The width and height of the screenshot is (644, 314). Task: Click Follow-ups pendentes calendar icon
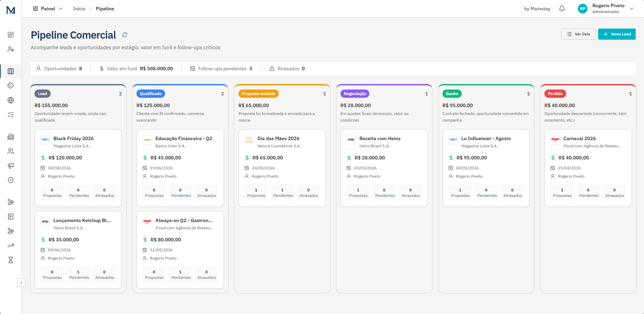pos(193,69)
